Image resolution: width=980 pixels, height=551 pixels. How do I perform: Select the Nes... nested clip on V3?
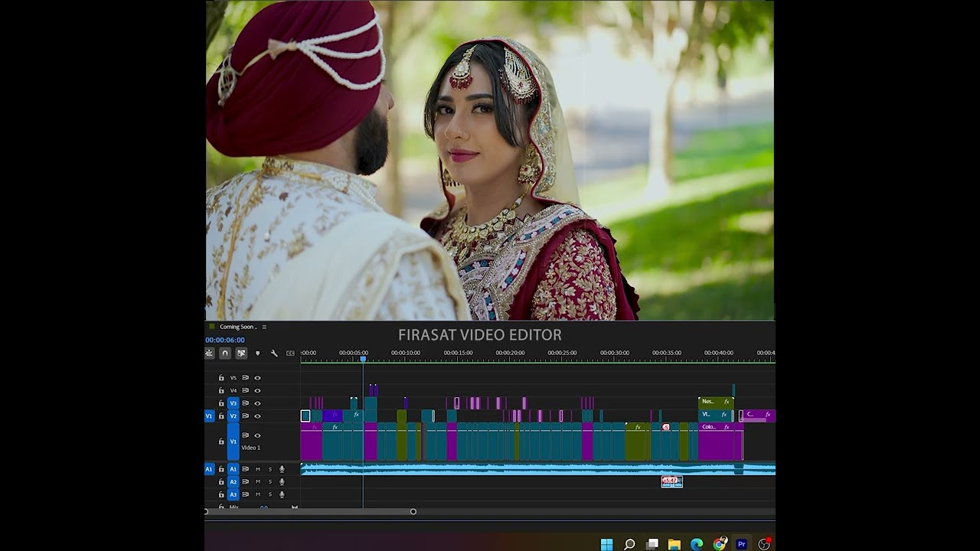click(716, 402)
